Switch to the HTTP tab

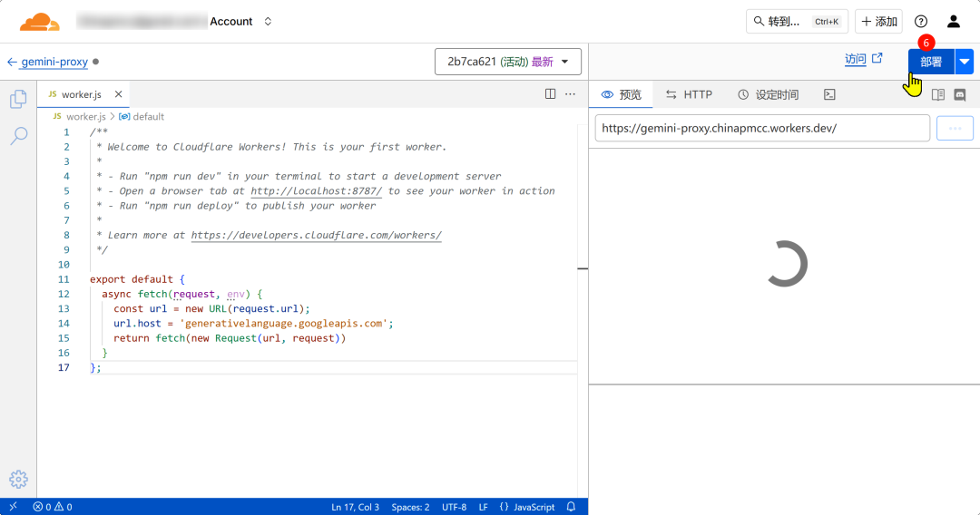point(689,94)
